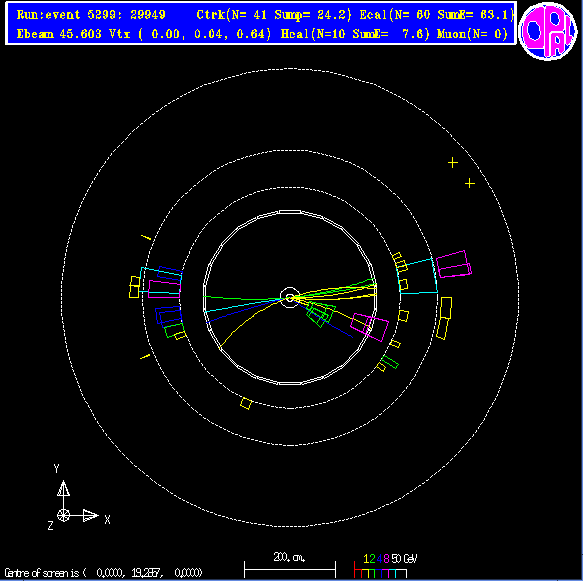
Task: Click the Run:event 5299 header text
Action: (x=91, y=15)
